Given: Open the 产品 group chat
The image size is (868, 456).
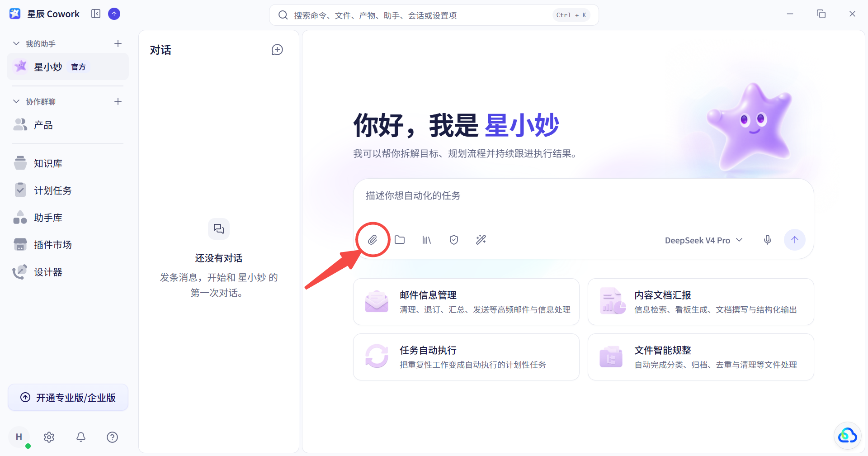Looking at the screenshot, I should 68,125.
